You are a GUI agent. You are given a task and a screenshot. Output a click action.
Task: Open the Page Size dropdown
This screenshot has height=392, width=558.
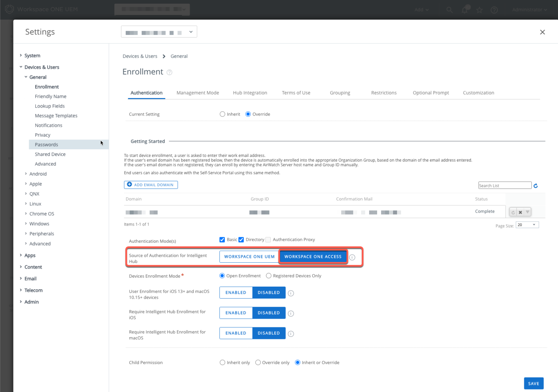point(527,225)
